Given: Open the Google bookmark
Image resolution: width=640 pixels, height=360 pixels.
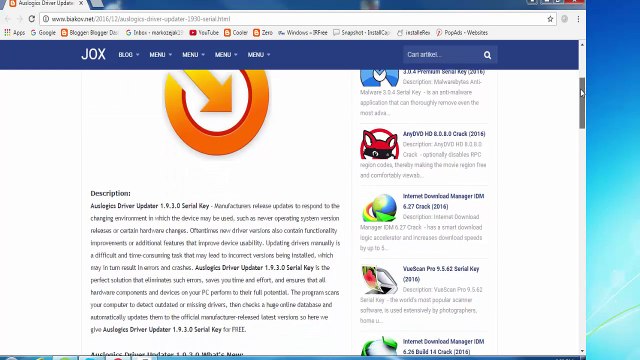Looking at the screenshot, I should 43,33.
